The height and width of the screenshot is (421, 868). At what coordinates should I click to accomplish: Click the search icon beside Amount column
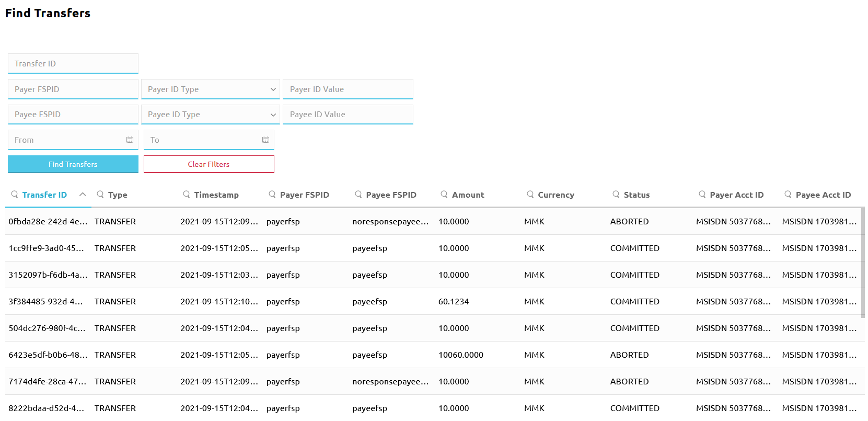tap(444, 195)
